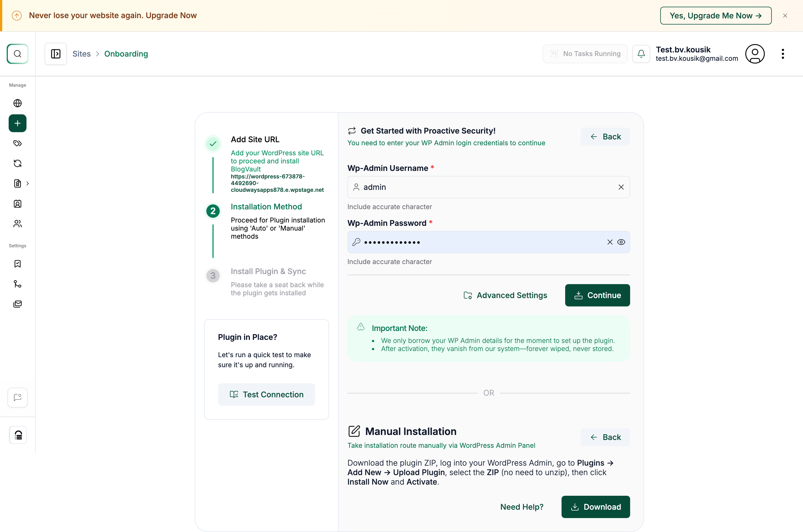
Task: Click the Continue button
Action: tap(597, 295)
